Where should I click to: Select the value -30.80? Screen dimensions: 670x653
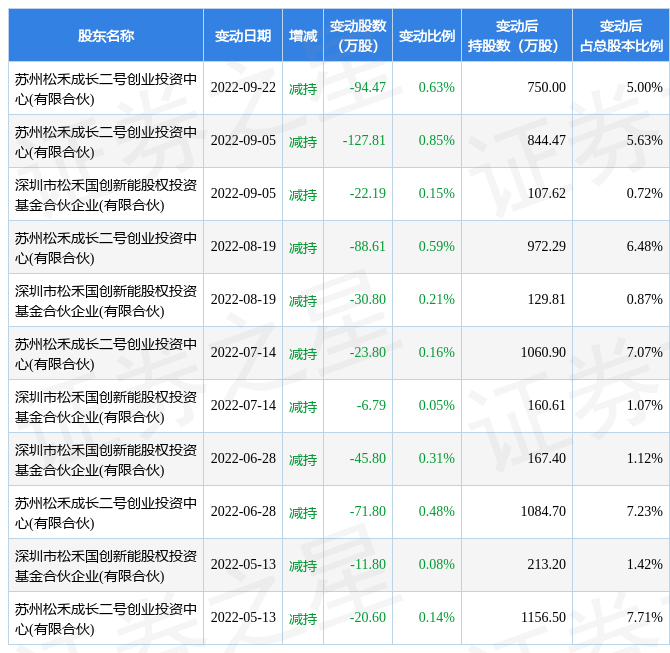(x=367, y=300)
